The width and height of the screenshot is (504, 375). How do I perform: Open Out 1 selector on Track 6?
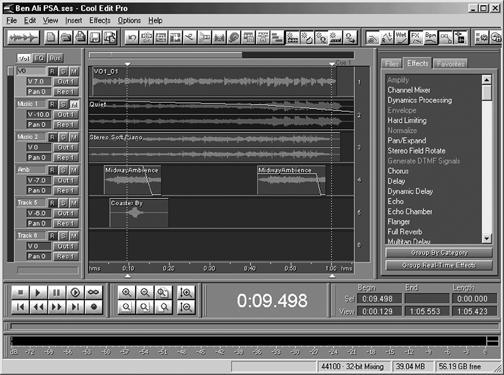(x=66, y=246)
